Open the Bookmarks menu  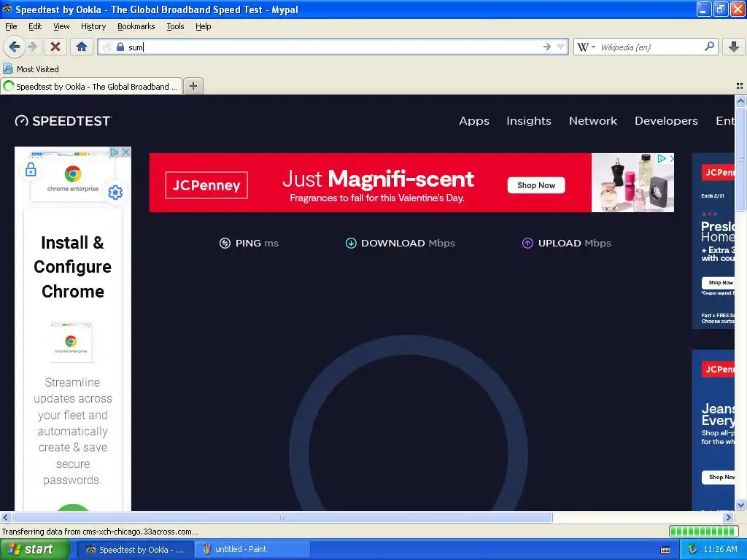(x=136, y=26)
